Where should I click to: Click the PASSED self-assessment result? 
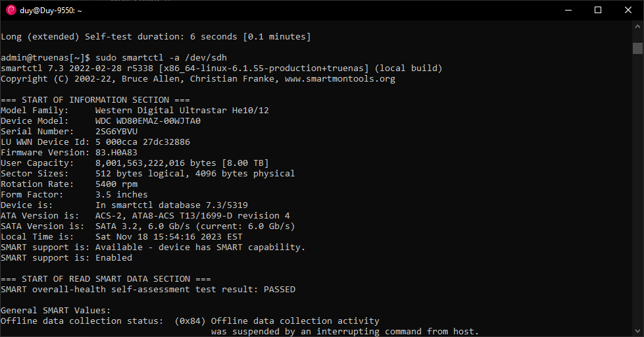point(280,290)
